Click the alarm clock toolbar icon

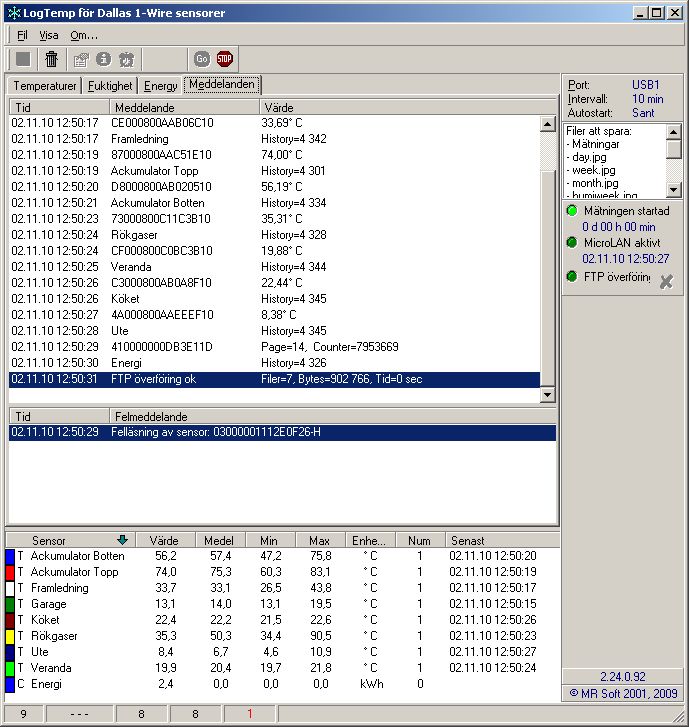tap(127, 59)
